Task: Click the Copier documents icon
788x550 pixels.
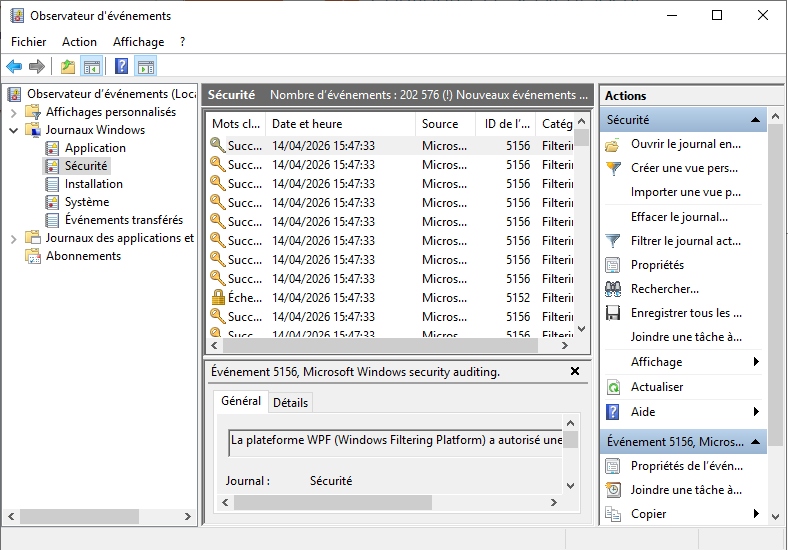Action: tap(613, 514)
